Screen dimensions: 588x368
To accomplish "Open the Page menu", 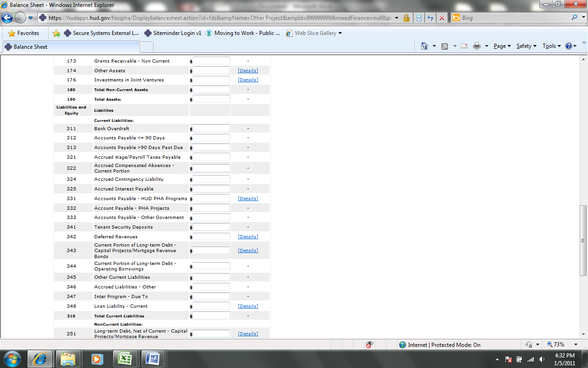I will click(502, 46).
